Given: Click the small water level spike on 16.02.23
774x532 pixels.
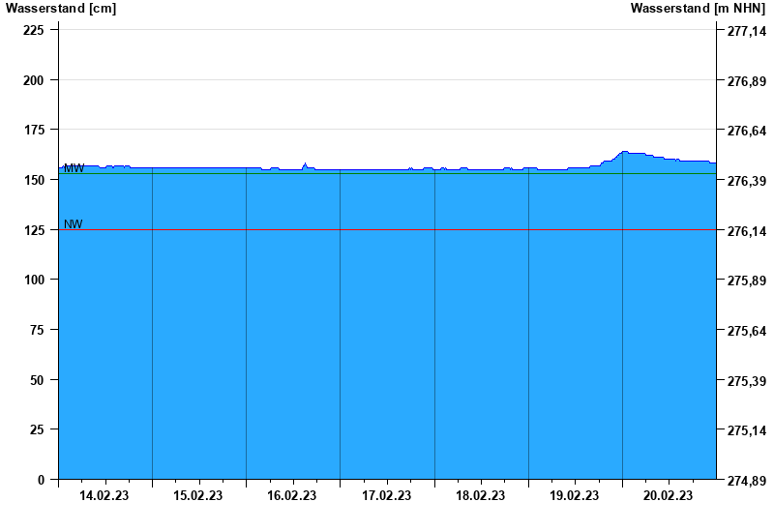Looking at the screenshot, I should click(305, 165).
